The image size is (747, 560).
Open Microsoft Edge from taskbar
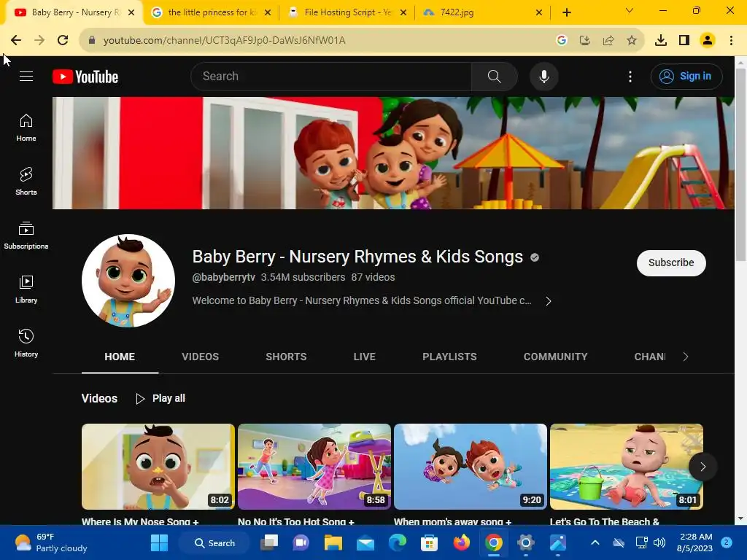pyautogui.click(x=398, y=542)
